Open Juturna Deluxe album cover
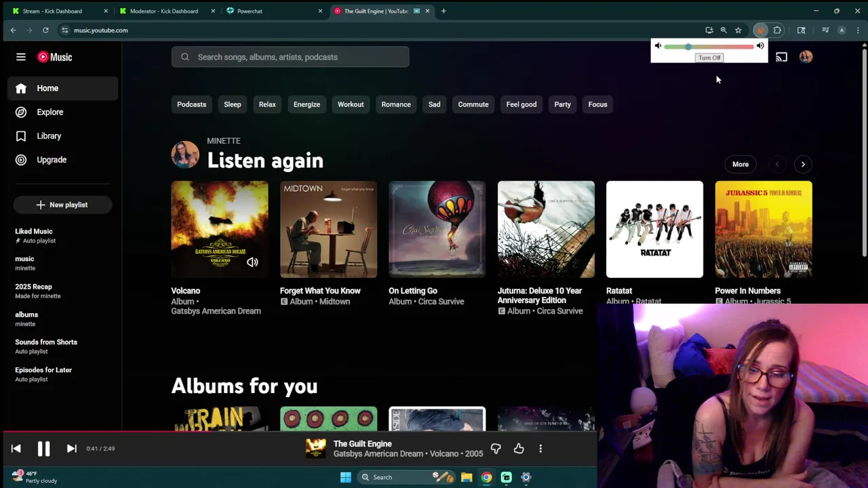The height and width of the screenshot is (488, 868). (x=546, y=229)
